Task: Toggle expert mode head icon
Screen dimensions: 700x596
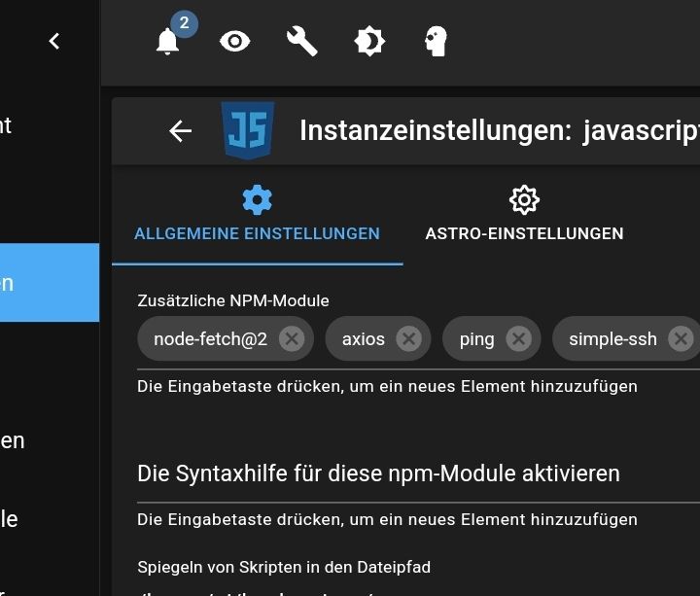Action: click(437, 41)
